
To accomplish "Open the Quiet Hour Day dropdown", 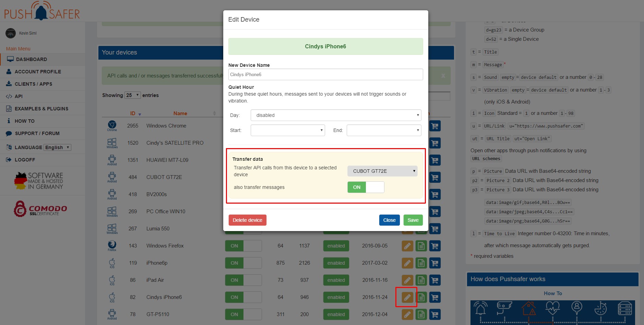I will click(336, 115).
